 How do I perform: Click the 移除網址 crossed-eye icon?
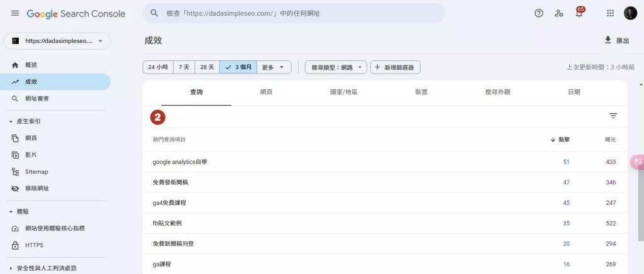(x=15, y=189)
